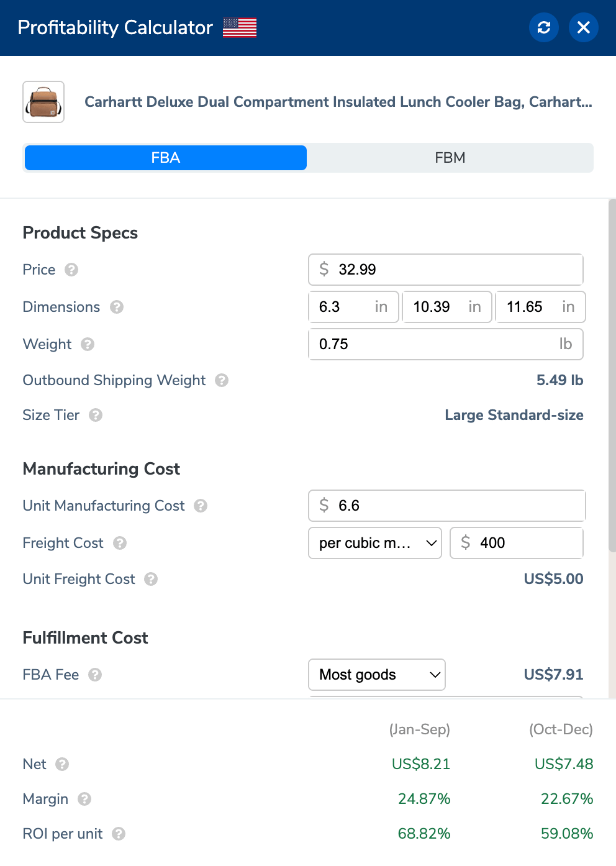Edit the freight cost amount 400
The width and height of the screenshot is (616, 866).
click(517, 543)
